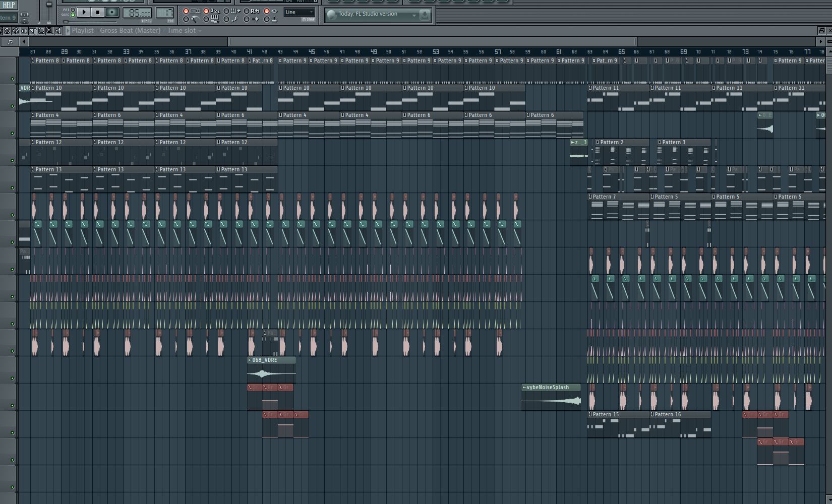Open audio clip menu icon of 068_VDRE
The height and width of the screenshot is (504, 832).
tap(250, 360)
